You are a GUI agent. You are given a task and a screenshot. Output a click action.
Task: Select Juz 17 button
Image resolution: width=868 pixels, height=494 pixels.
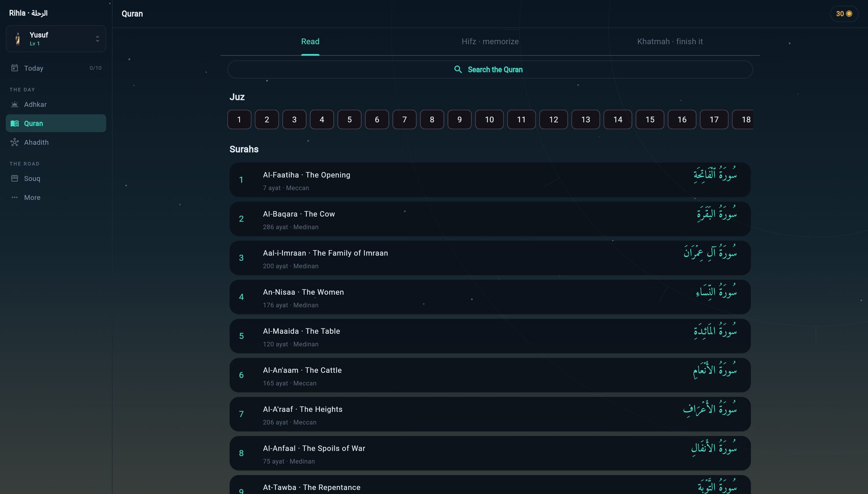(714, 120)
